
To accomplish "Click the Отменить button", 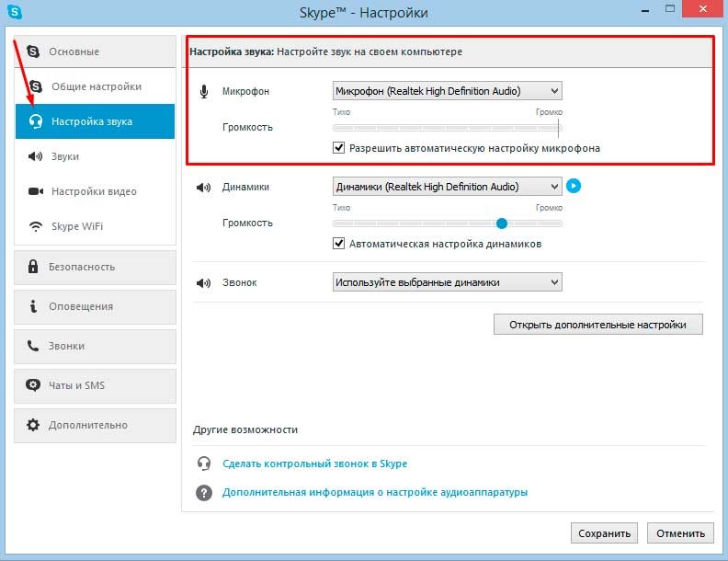I will pos(680,533).
